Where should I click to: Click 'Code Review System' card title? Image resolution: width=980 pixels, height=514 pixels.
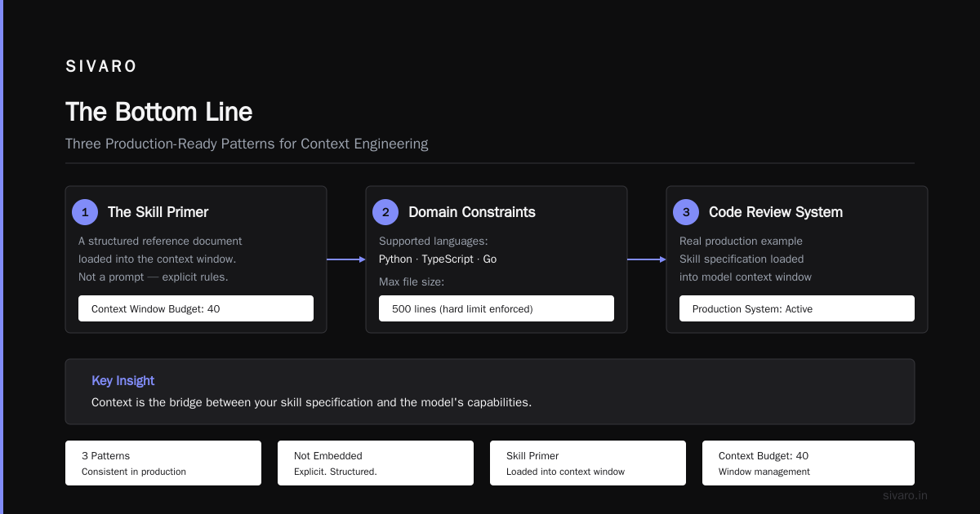(776, 212)
